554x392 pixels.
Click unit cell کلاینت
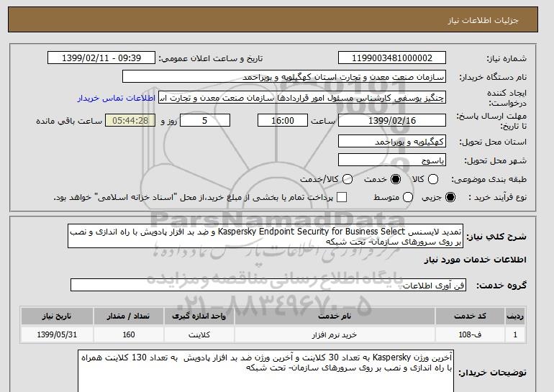[x=199, y=334]
